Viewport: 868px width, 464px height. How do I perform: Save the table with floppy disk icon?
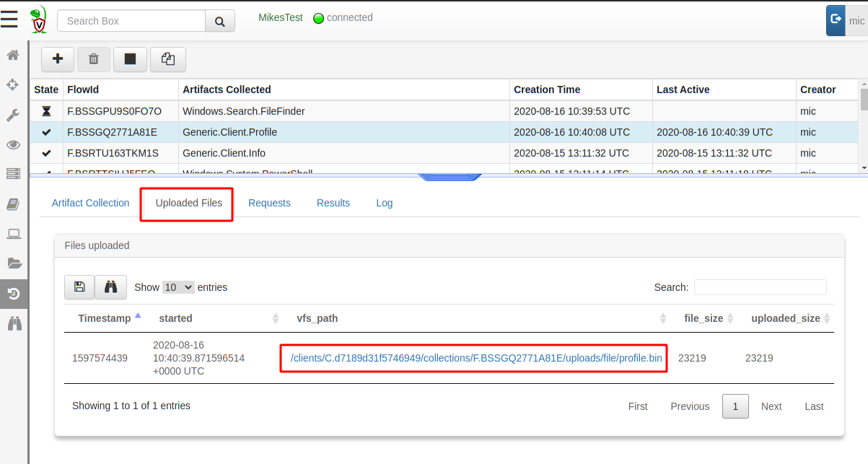click(79, 287)
